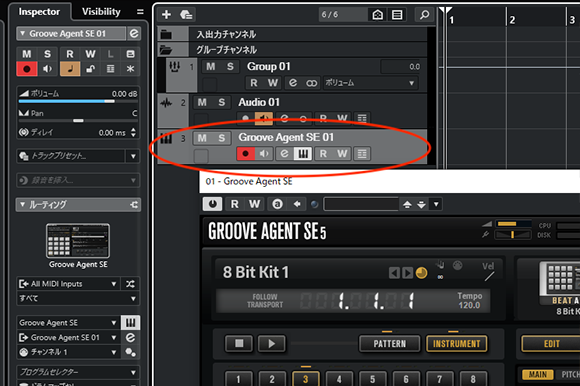The height and width of the screenshot is (386, 580).
Task: Click Edit Instrument keyboard icon on Groove Agent track
Action: (303, 153)
